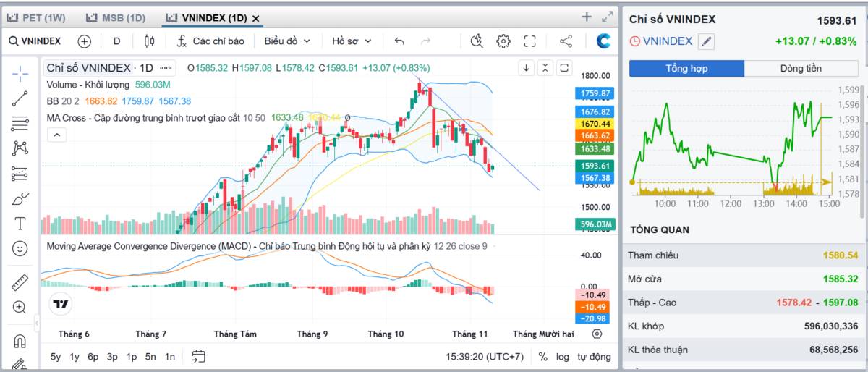Set range to 5n
868x372 pixels.
(x=150, y=356)
